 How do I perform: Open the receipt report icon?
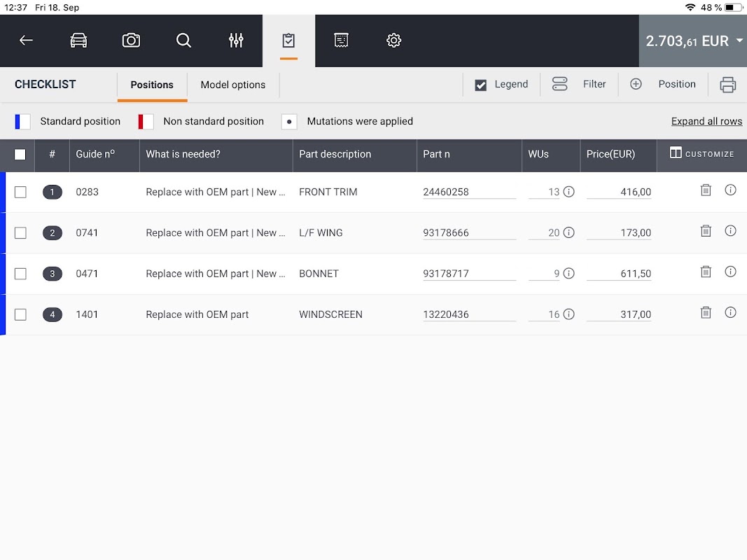[x=341, y=41]
